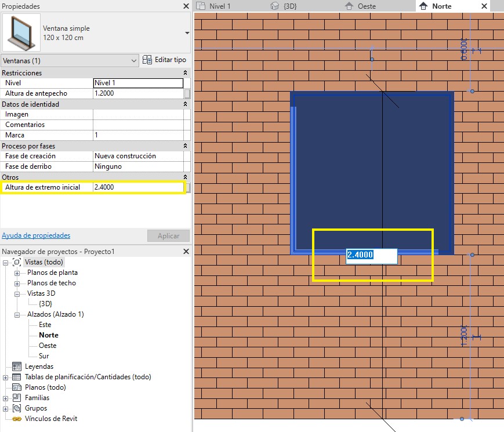This screenshot has height=432, width=504.
Task: Open the Ventanas (1) filter dropdown
Action: coord(134,60)
